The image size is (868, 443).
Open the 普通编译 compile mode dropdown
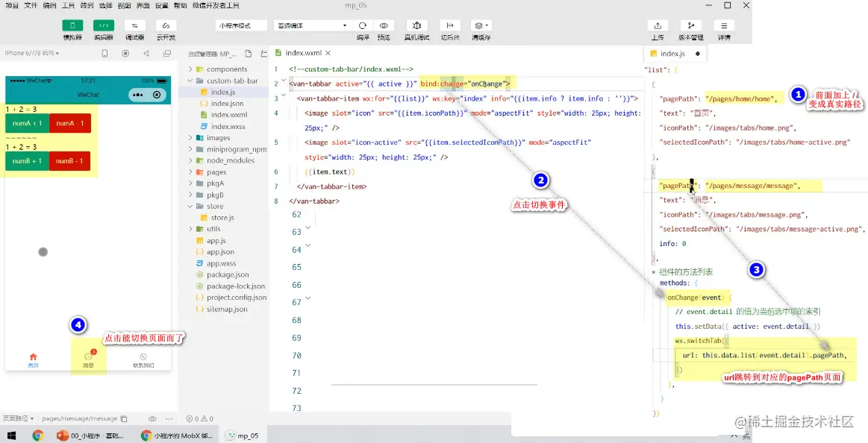point(312,25)
